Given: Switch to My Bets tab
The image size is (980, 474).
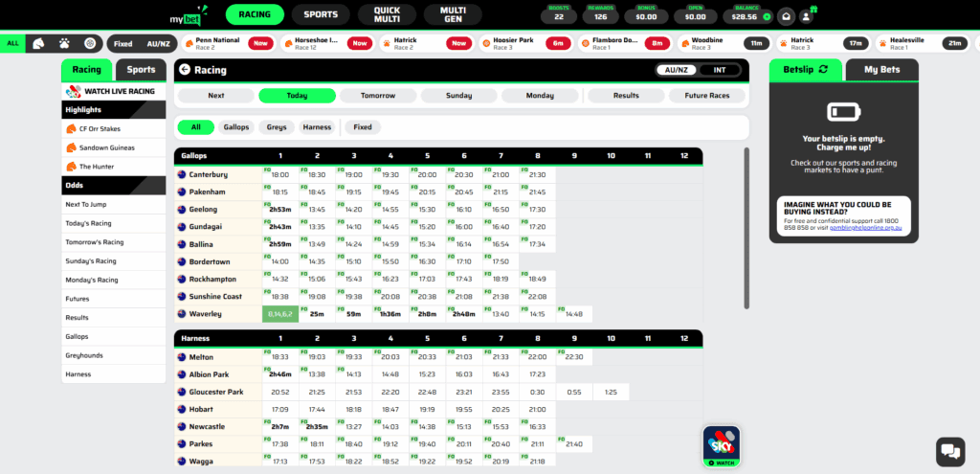Looking at the screenshot, I should click(x=881, y=70).
